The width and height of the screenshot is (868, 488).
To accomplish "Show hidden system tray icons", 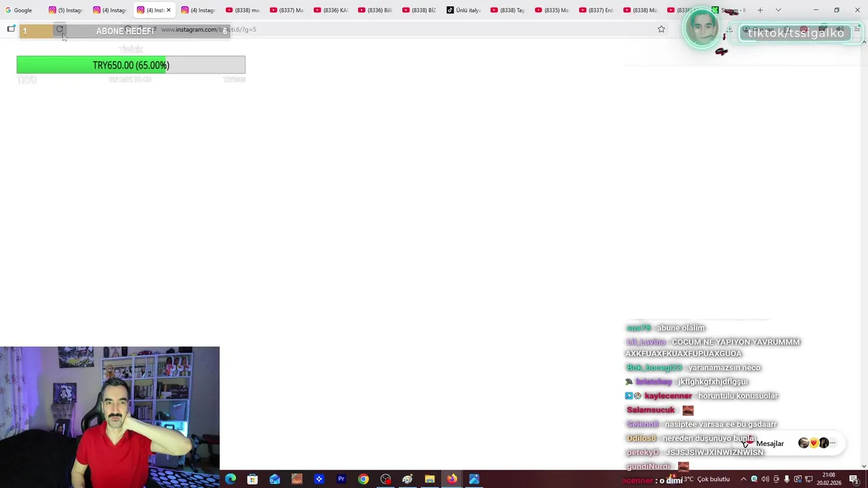I will [743, 479].
